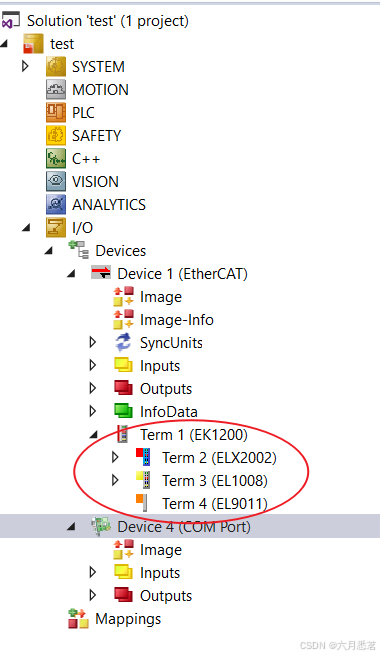The image size is (380, 657).
Task: Select the "MOTION" label
Action: (x=101, y=90)
